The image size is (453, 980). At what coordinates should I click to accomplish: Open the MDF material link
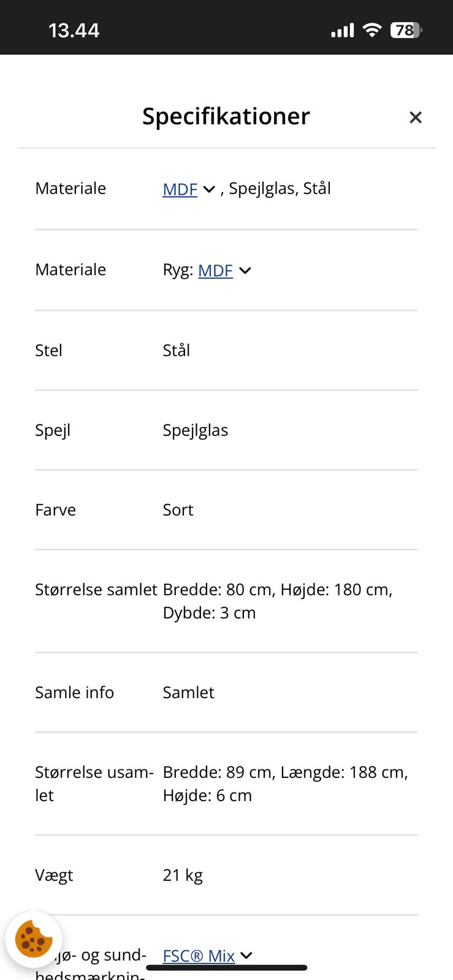point(179,189)
